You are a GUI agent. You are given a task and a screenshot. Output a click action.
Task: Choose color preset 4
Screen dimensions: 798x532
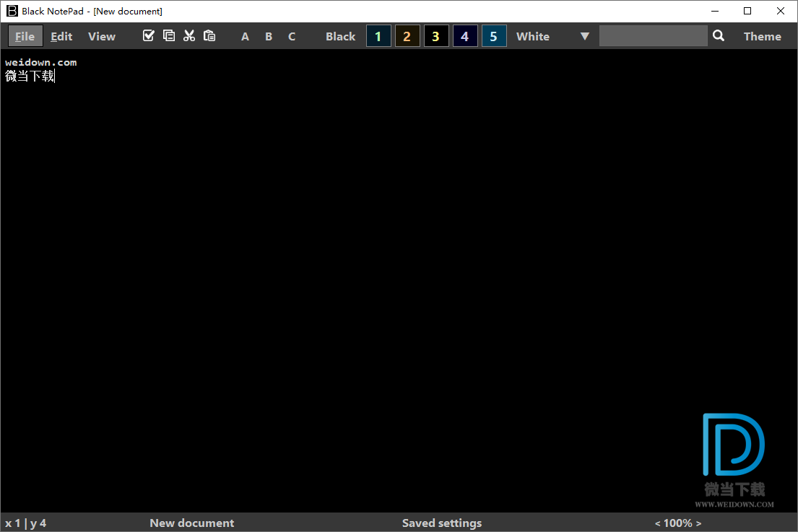coord(464,36)
